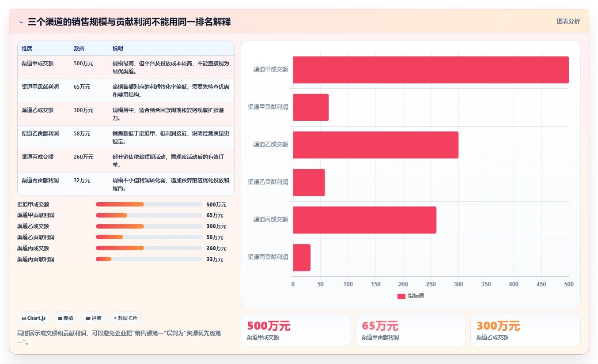This screenshot has height=364, width=598.
Task: Click the 渠道乙成交额 chart axis label
Action: (271, 145)
